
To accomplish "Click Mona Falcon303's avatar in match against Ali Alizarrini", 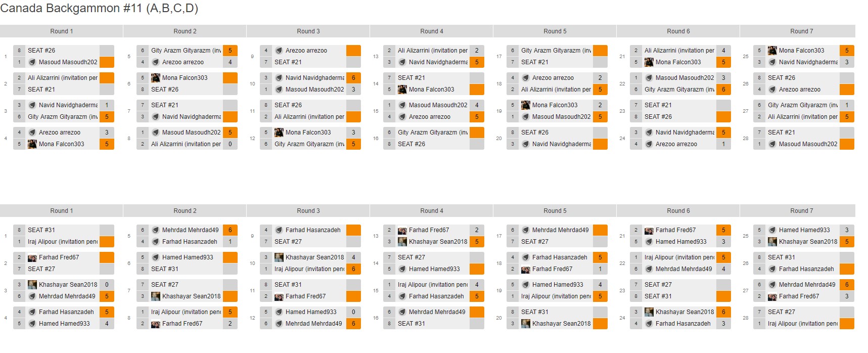I will click(649, 62).
